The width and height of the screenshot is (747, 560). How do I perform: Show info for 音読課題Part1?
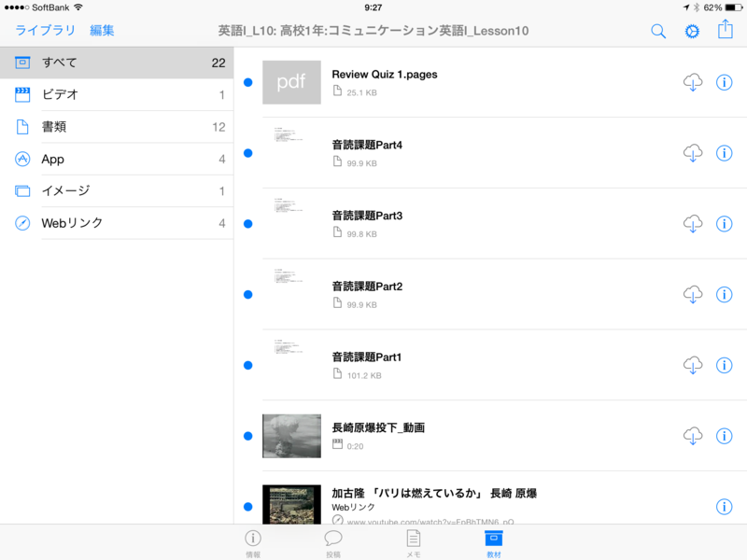724,365
